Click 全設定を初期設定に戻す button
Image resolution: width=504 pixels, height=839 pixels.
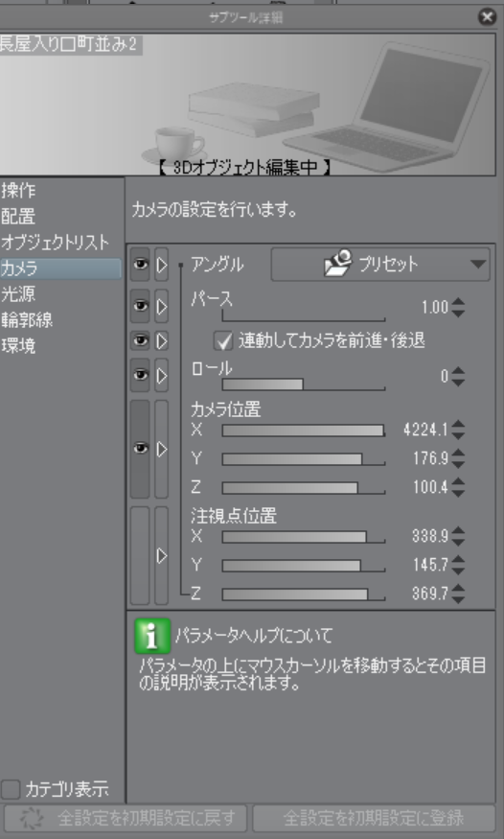point(126,818)
